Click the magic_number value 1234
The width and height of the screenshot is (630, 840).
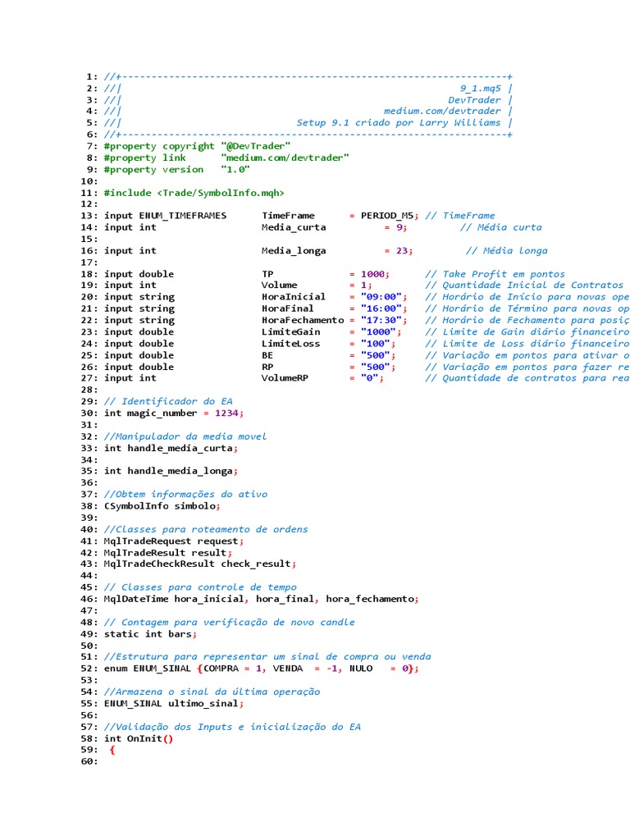click(x=226, y=413)
